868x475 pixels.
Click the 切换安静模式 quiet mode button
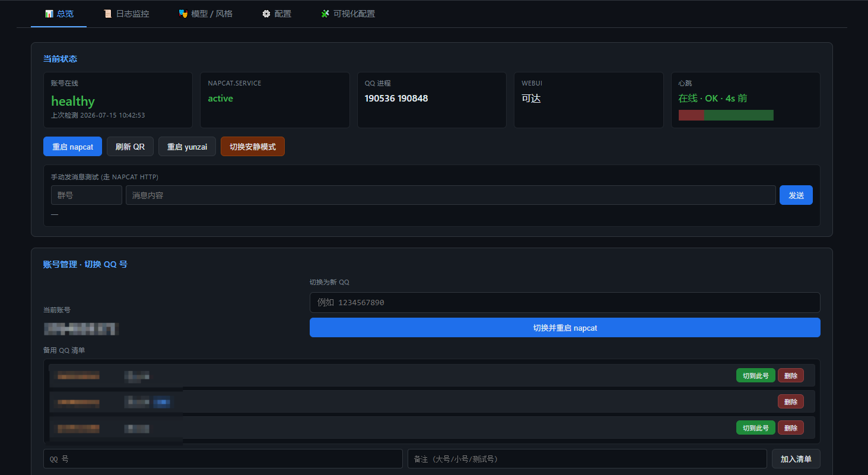point(253,147)
